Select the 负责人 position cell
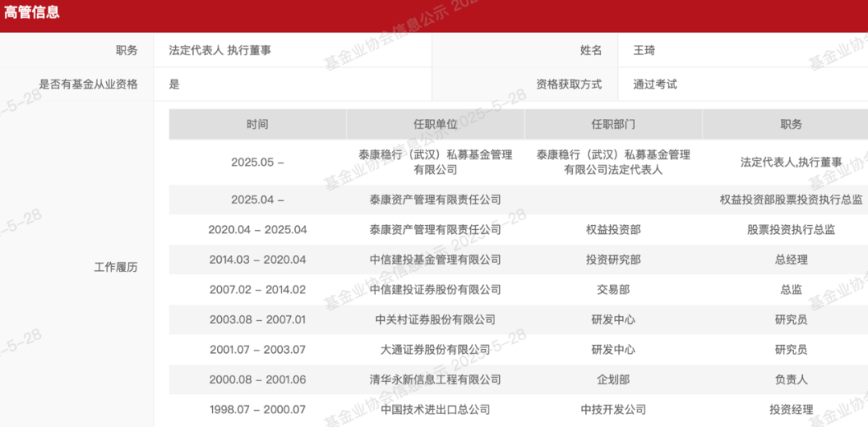The image size is (868, 427). [791, 380]
